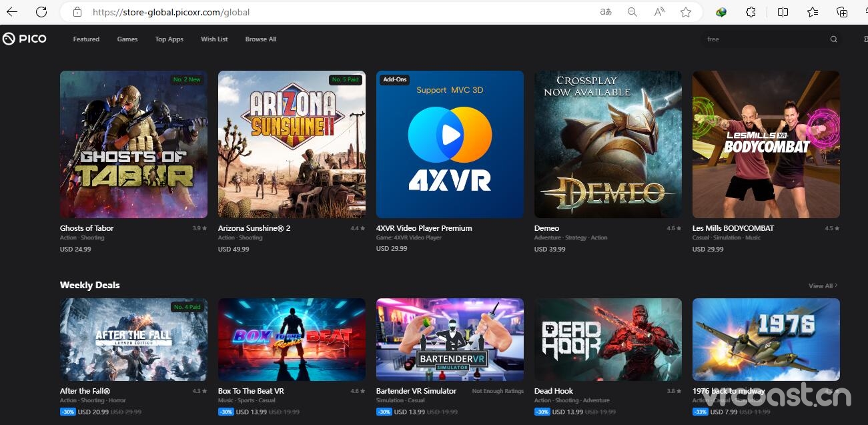
Task: Open the Collections icon
Action: click(842, 12)
